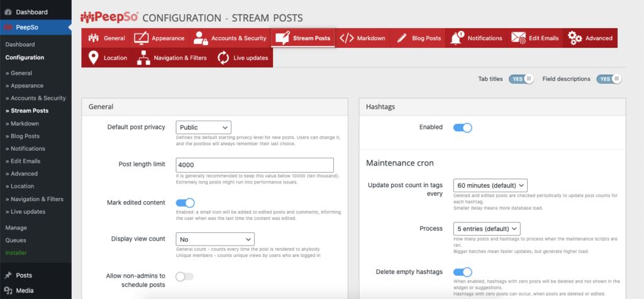
Task: Turn off Hashtags Enabled toggle
Action: pos(462,128)
